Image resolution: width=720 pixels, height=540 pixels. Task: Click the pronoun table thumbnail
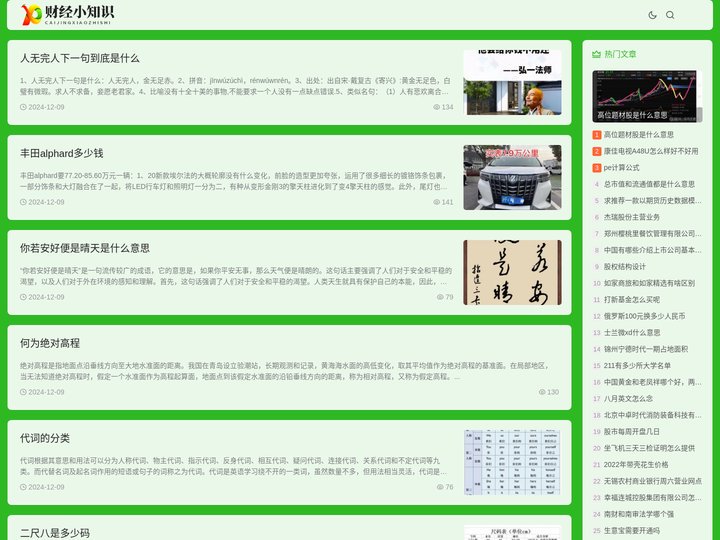tap(512, 463)
